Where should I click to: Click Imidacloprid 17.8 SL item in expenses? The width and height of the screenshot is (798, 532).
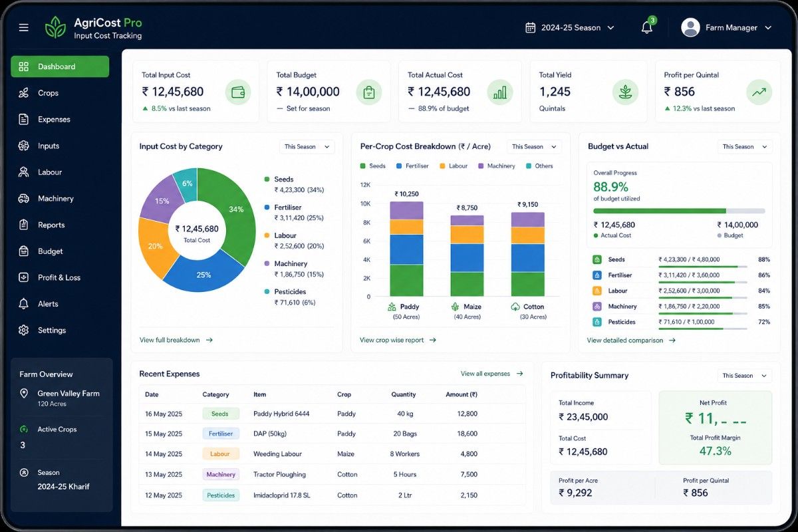point(282,495)
